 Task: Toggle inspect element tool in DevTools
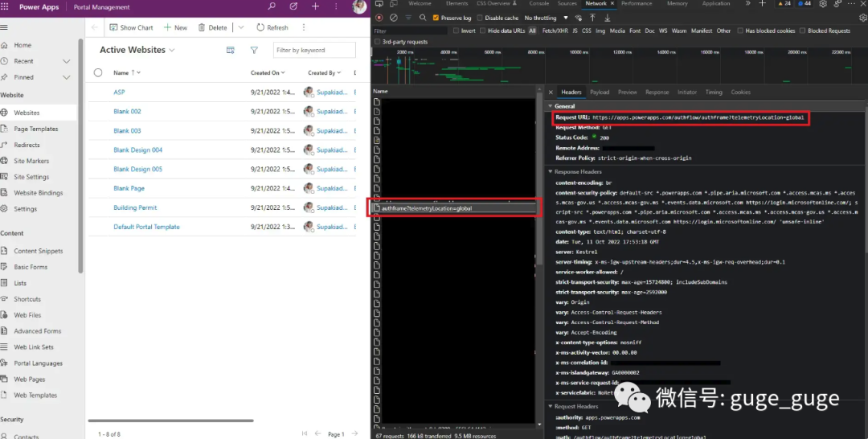click(379, 3)
